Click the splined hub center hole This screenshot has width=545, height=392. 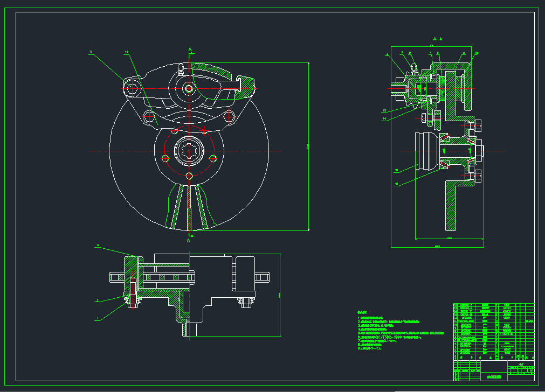pos(189,151)
